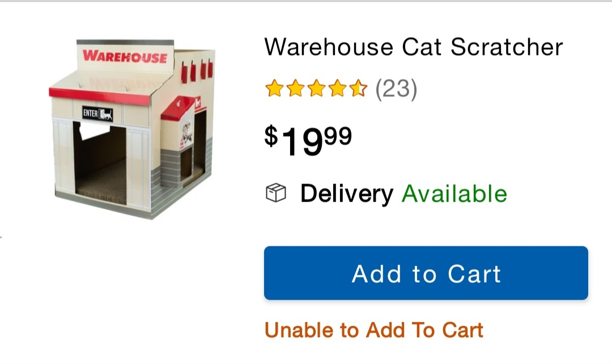
Task: Click the second rating star
Action: point(295,89)
